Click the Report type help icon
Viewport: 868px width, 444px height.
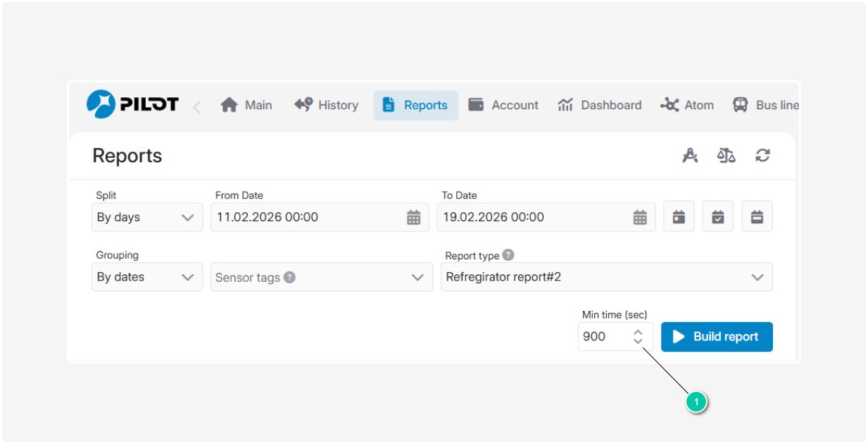[x=508, y=256]
